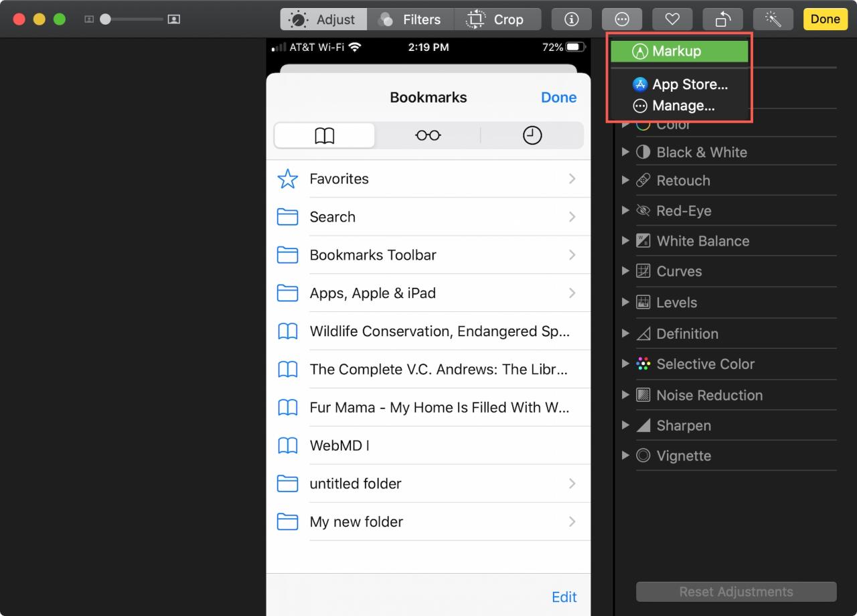Image resolution: width=857 pixels, height=616 pixels.
Task: Open Manage… from the extensions menu
Action: (x=683, y=106)
